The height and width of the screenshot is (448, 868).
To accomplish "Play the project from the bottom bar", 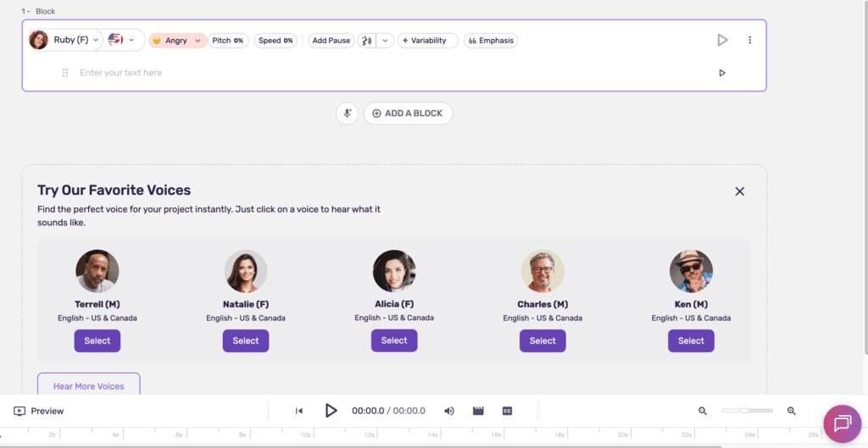I will click(x=331, y=411).
